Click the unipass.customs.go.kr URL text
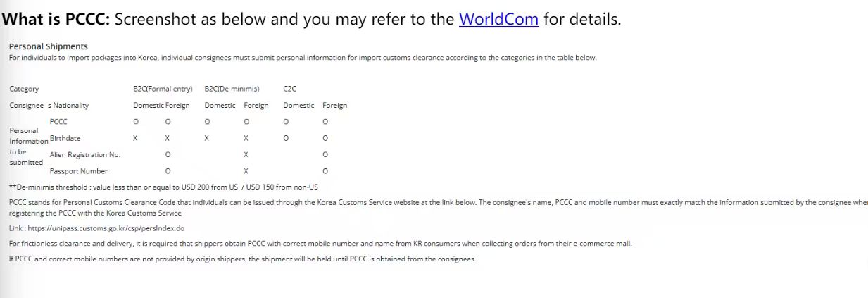868x298 pixels. pyautogui.click(x=106, y=228)
